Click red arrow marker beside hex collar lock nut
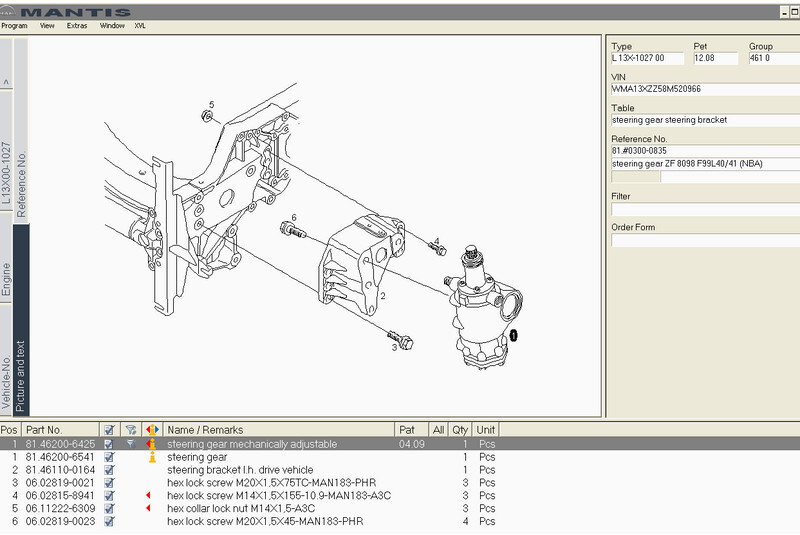This screenshot has height=535, width=800. [150, 509]
